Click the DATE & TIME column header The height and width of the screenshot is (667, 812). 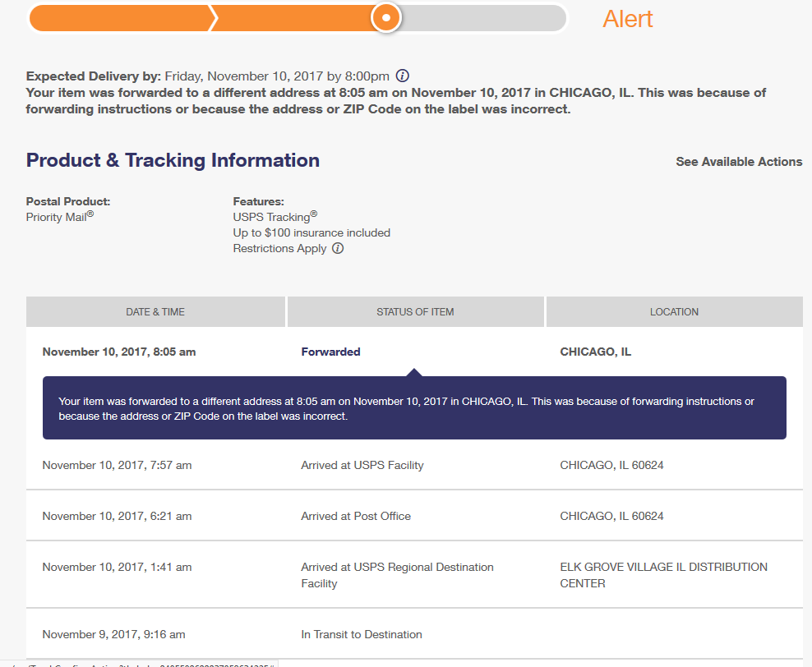pos(155,312)
